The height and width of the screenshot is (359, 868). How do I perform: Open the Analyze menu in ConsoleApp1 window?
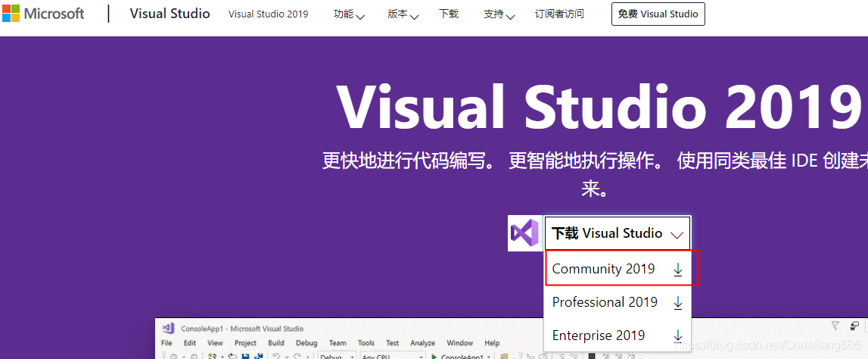(423, 343)
